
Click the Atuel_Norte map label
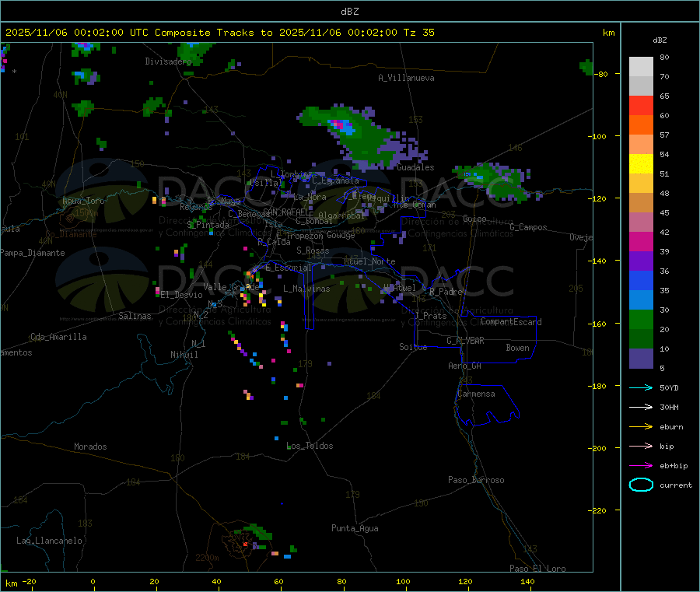tap(369, 261)
